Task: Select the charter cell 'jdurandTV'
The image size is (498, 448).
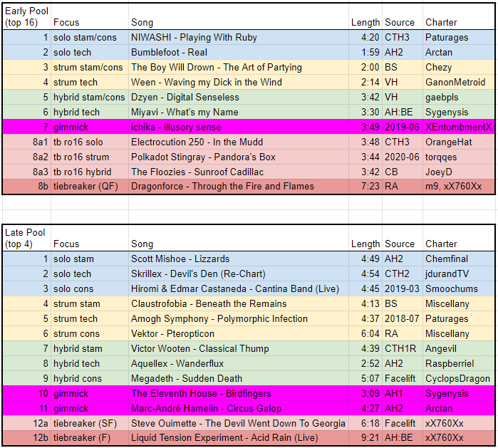Action: tap(459, 274)
